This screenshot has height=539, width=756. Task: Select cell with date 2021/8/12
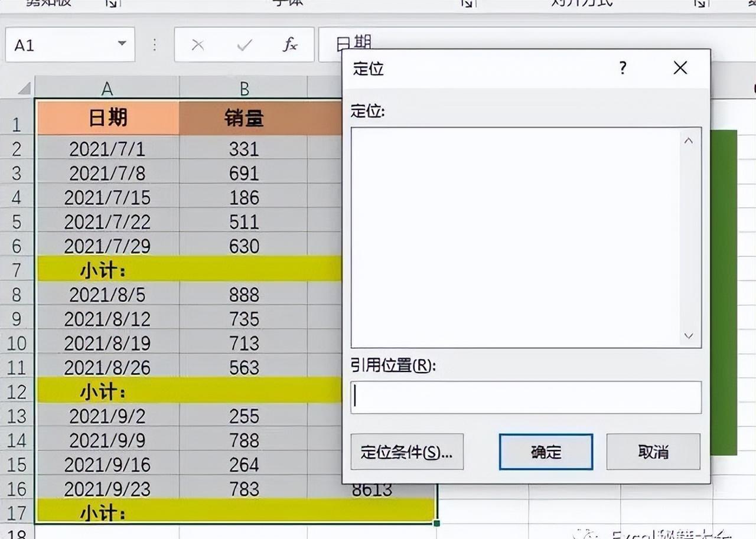point(107,318)
